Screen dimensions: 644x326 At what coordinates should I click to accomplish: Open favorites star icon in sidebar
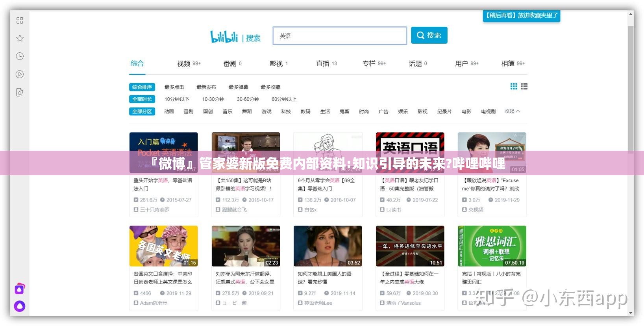click(20, 38)
